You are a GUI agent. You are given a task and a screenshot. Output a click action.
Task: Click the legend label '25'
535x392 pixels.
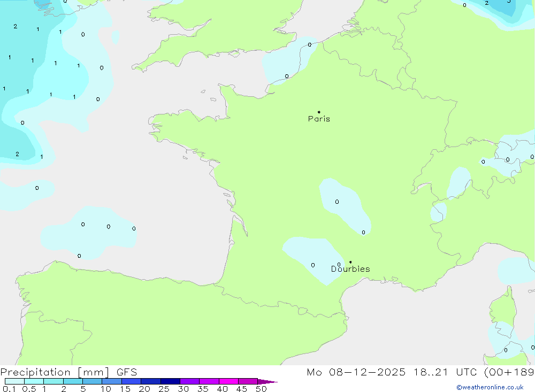164,389
